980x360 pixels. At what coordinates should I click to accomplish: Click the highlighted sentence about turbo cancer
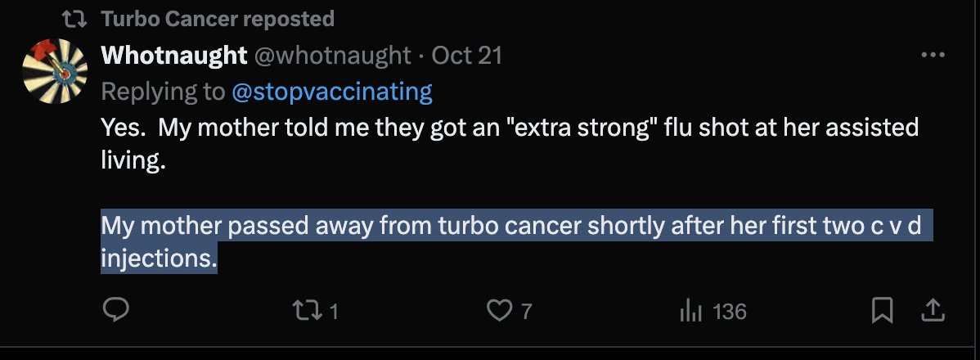pyautogui.click(x=507, y=227)
